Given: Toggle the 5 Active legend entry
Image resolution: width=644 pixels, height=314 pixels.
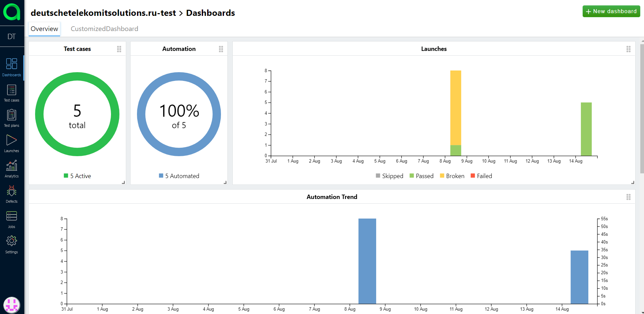Looking at the screenshot, I should (77, 176).
